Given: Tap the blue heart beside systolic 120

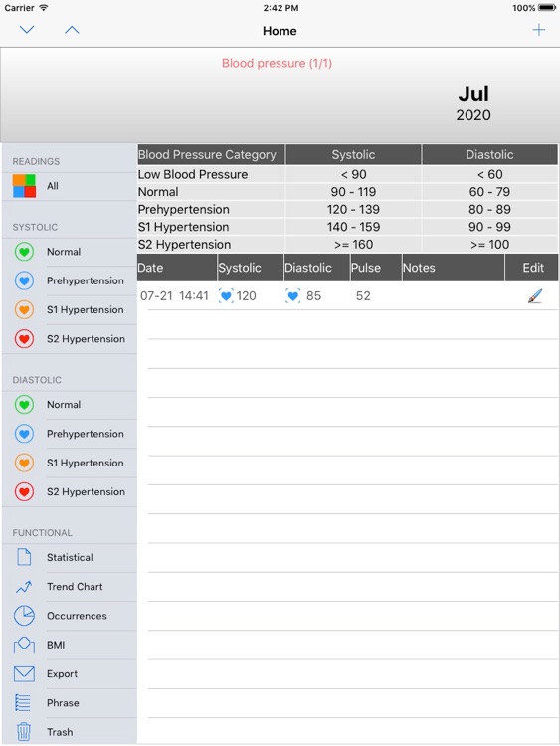Looking at the screenshot, I should tap(226, 296).
